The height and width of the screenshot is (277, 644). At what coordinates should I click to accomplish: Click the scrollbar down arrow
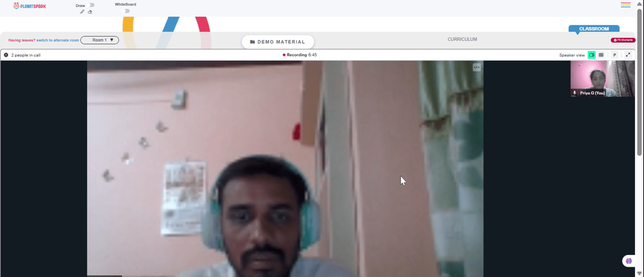tap(639, 273)
